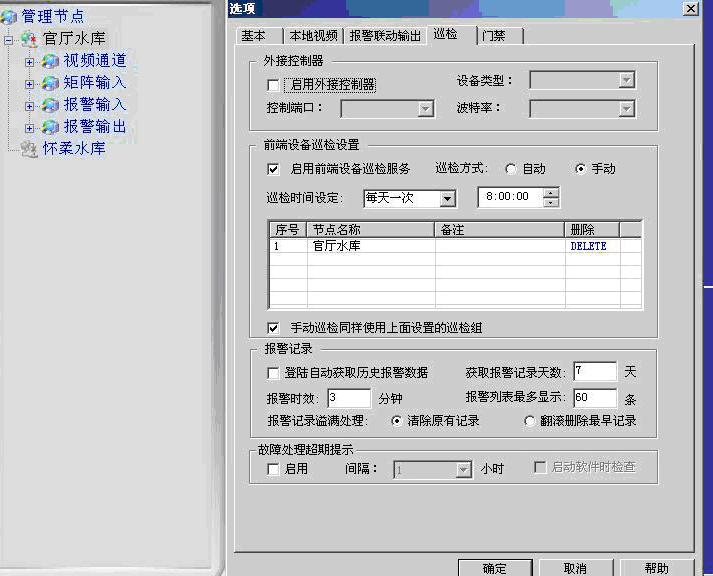The image size is (713, 576).
Task: Open the 报警联动输出 tab
Action: pos(385,36)
